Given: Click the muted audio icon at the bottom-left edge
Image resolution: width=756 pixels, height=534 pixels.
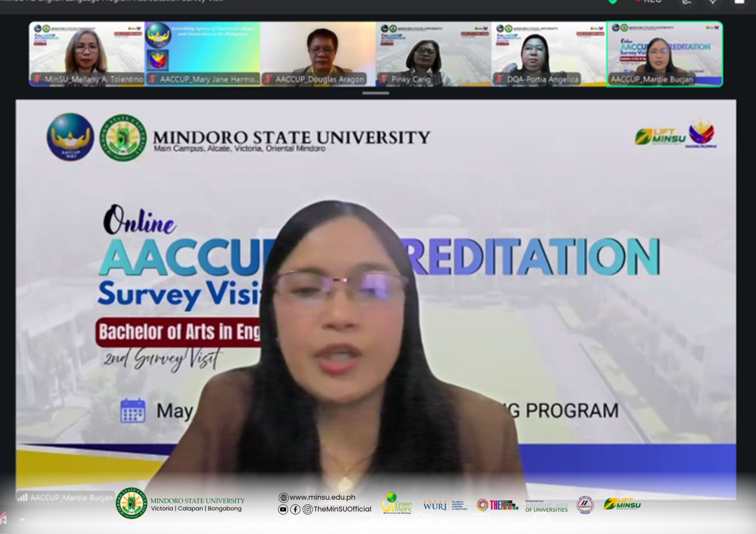Looking at the screenshot, I should [x=3, y=519].
